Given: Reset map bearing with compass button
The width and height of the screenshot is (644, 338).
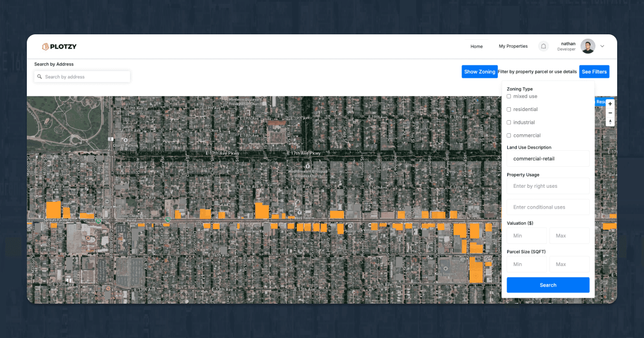Looking at the screenshot, I should point(610,122).
